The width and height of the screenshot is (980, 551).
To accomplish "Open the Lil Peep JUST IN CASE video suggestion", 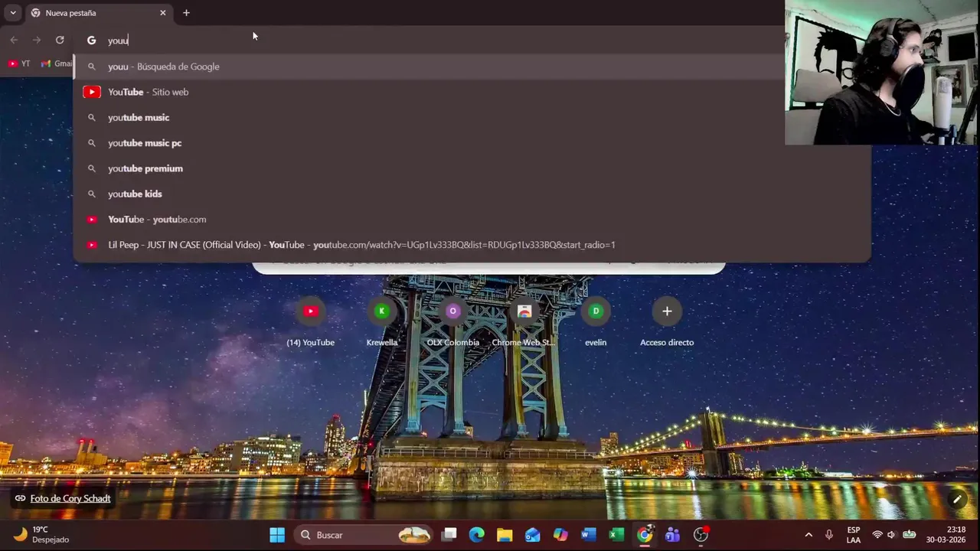I will [x=472, y=245].
